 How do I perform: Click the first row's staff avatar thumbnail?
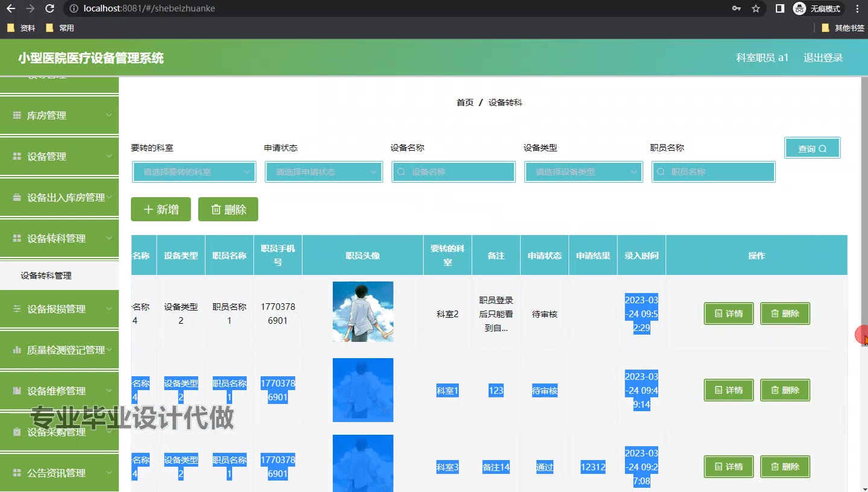[363, 312]
